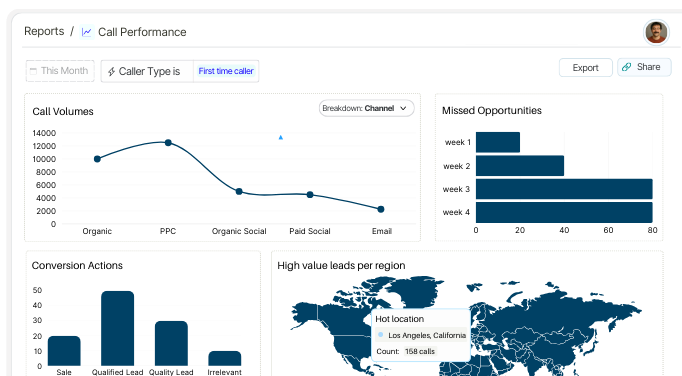682x376 pixels.
Task: Click the week 1 bar in Missed Opportunities
Action: [498, 142]
